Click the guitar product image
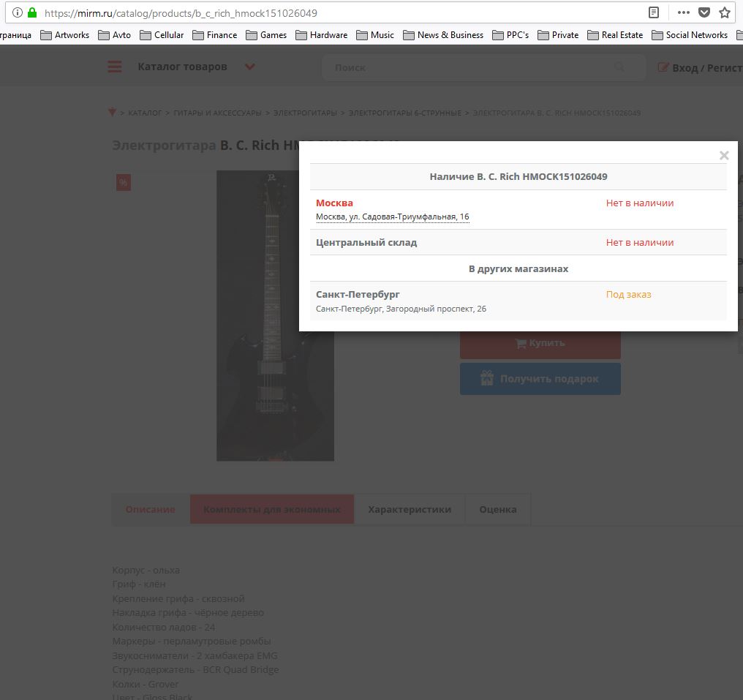 tap(275, 316)
